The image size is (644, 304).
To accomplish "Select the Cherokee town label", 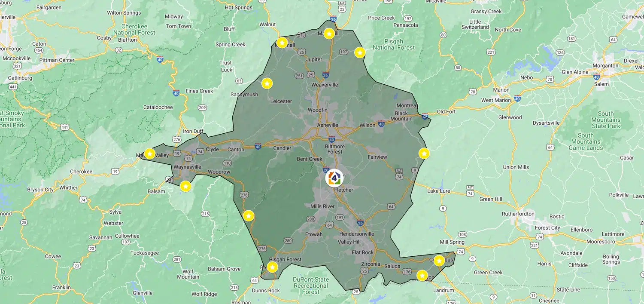I will (x=81, y=172).
